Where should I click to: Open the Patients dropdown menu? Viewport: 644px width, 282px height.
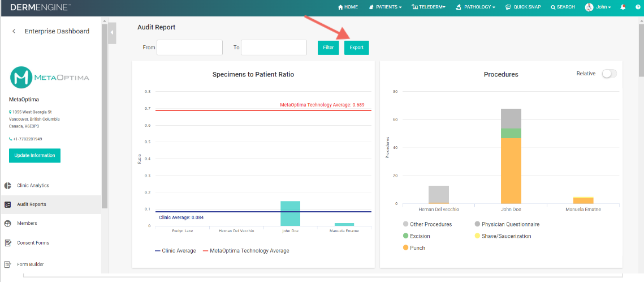(x=385, y=7)
